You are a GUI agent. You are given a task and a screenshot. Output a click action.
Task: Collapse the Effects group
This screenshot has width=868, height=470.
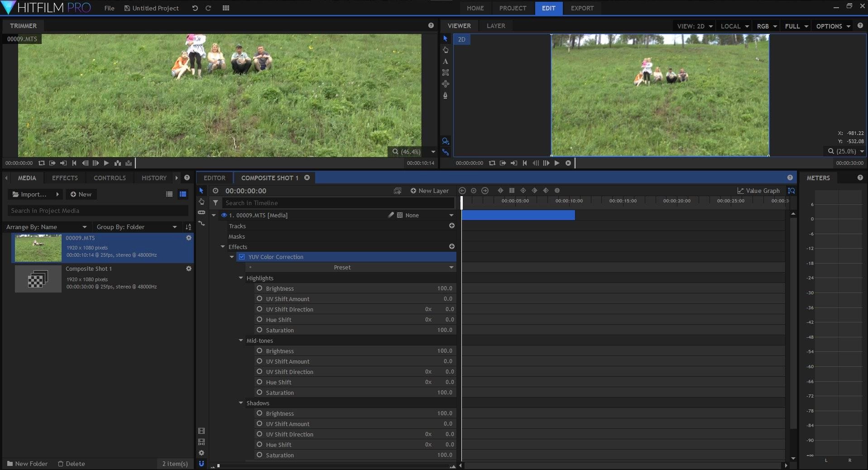click(223, 247)
